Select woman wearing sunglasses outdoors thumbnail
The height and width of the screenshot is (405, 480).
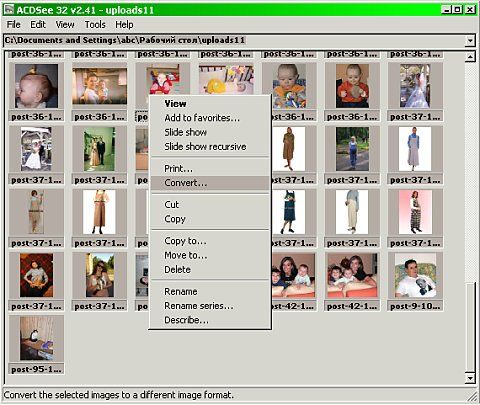pyautogui.click(x=99, y=275)
